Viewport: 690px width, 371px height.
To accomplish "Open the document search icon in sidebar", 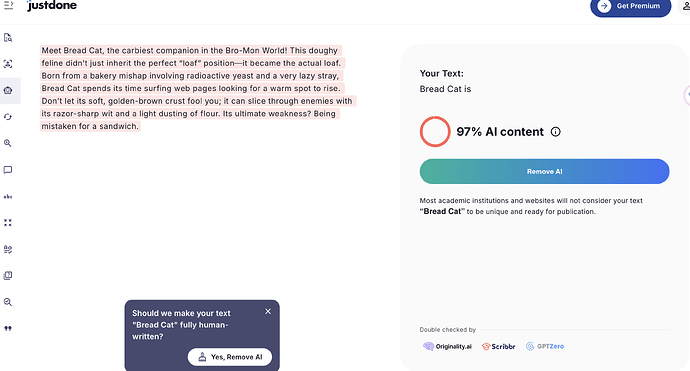I will 8,38.
